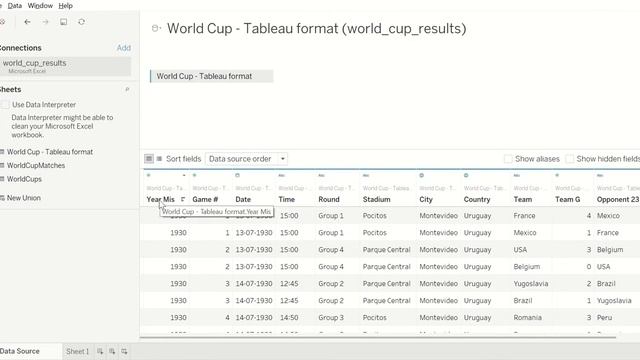Click Abc type icon above Time column
This screenshot has height=360, width=640.
coord(282,175)
